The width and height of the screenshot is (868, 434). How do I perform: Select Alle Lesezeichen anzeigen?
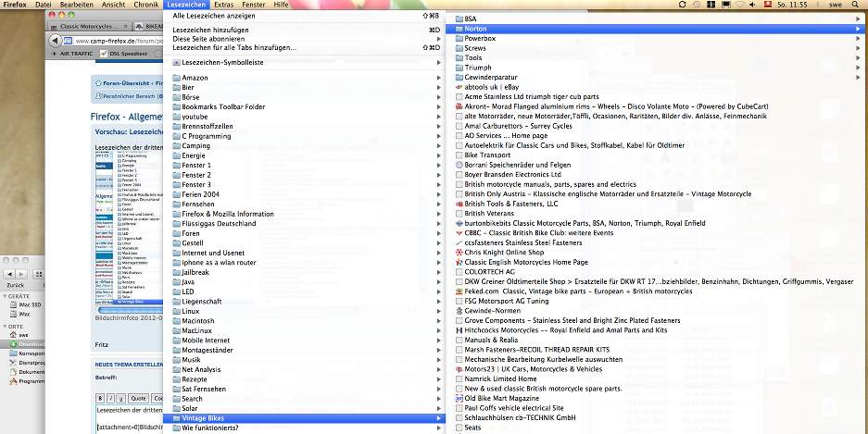pyautogui.click(x=214, y=16)
